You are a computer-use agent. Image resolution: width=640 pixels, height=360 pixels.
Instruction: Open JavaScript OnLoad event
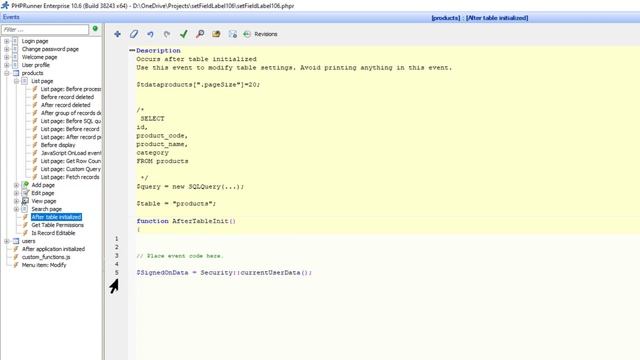coord(71,153)
